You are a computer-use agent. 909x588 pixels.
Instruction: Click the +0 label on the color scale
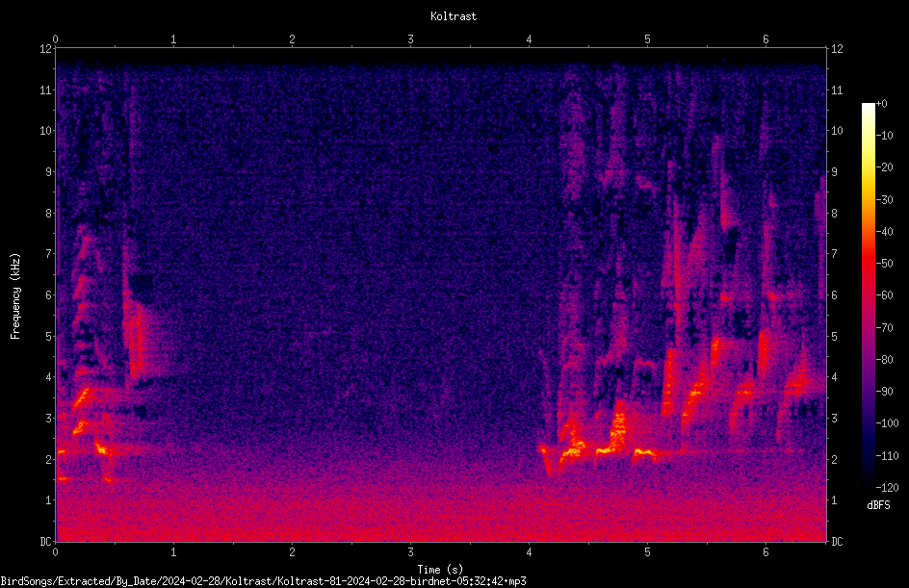tap(882, 104)
